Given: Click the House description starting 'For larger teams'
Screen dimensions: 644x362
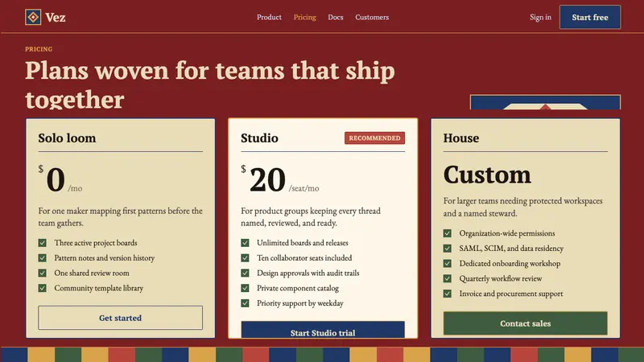Looking at the screenshot, I should click(x=522, y=207).
